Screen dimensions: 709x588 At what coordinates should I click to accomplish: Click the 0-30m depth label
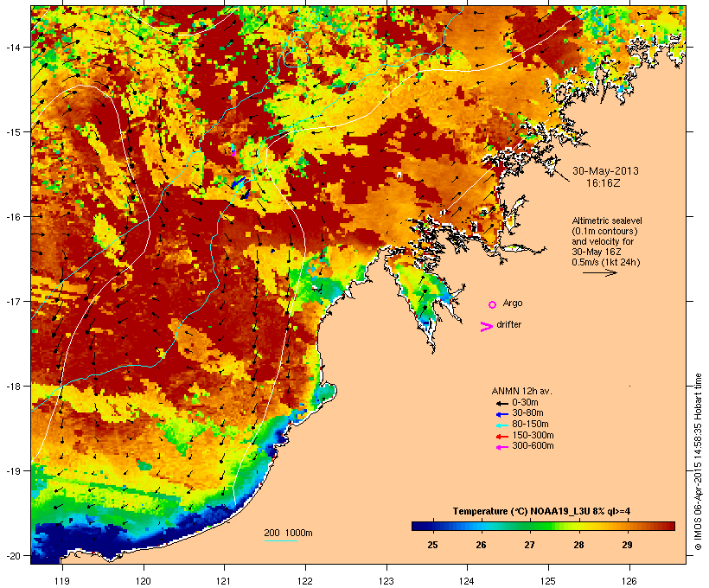coord(525,403)
